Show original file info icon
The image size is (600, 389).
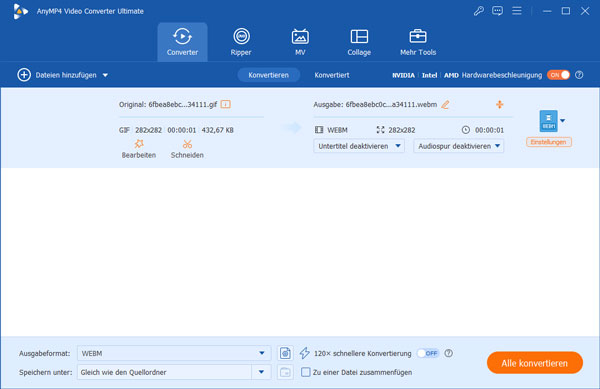226,104
